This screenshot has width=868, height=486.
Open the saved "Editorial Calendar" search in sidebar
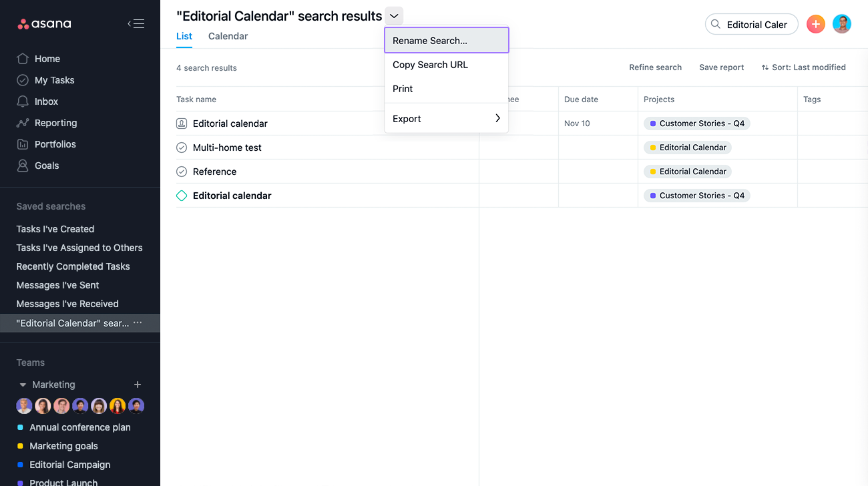pos(73,323)
